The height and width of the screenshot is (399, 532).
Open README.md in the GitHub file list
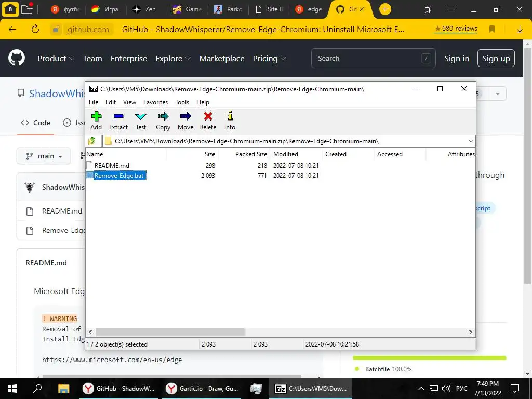pyautogui.click(x=62, y=211)
